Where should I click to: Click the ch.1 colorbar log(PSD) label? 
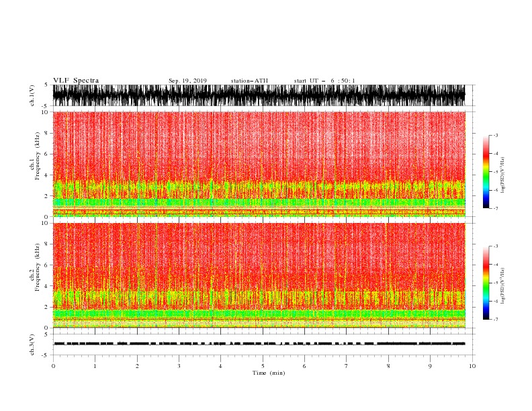[x=503, y=175]
